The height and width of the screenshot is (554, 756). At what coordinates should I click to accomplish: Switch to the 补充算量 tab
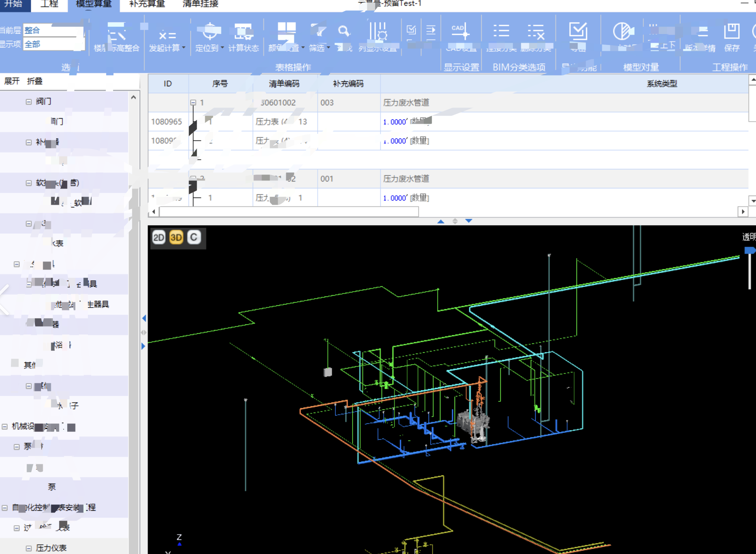point(147,4)
